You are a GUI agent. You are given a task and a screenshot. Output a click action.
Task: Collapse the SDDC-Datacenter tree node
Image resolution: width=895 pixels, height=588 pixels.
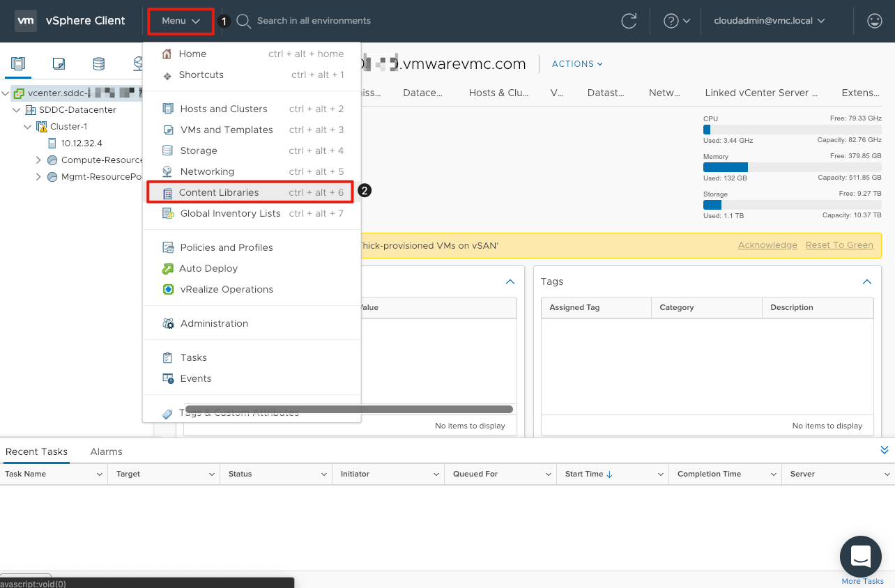tap(17, 110)
